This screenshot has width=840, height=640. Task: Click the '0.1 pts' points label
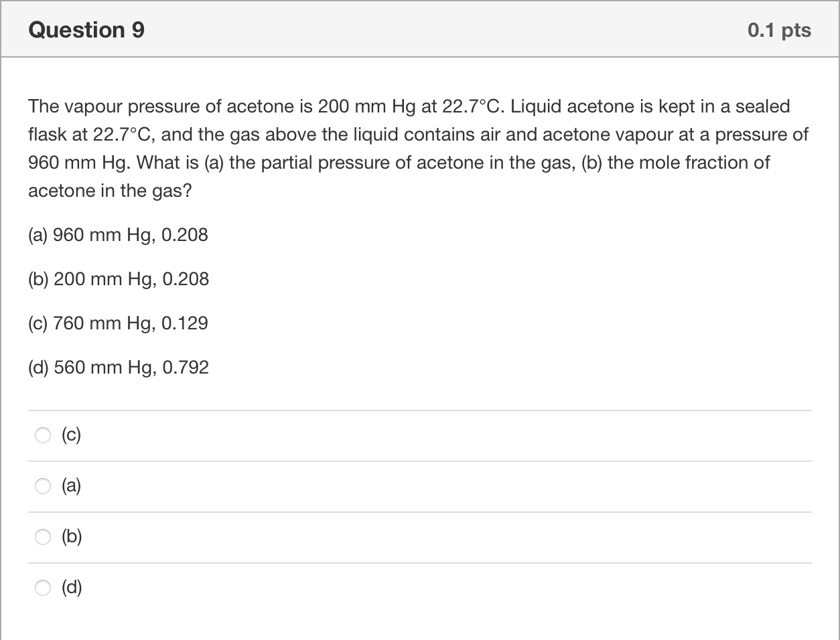pos(779,30)
